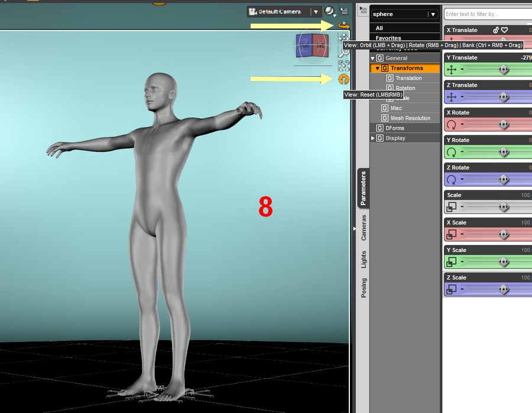The image size is (532, 413).
Task: Click the minus button on Z Translate
Action: (462, 97)
